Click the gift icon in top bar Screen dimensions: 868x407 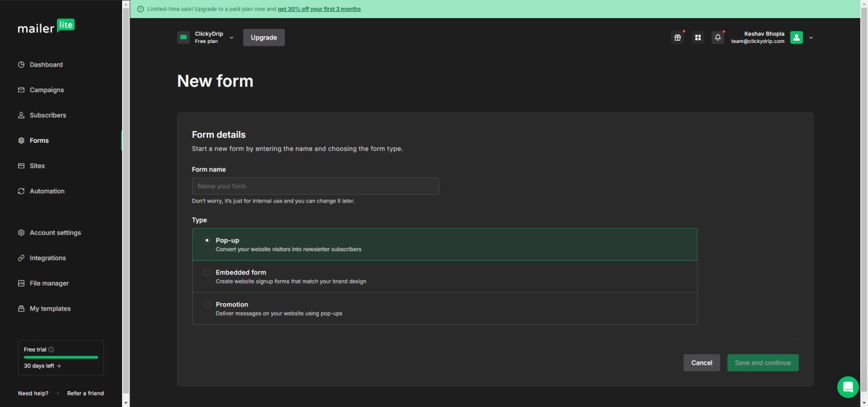(x=677, y=38)
